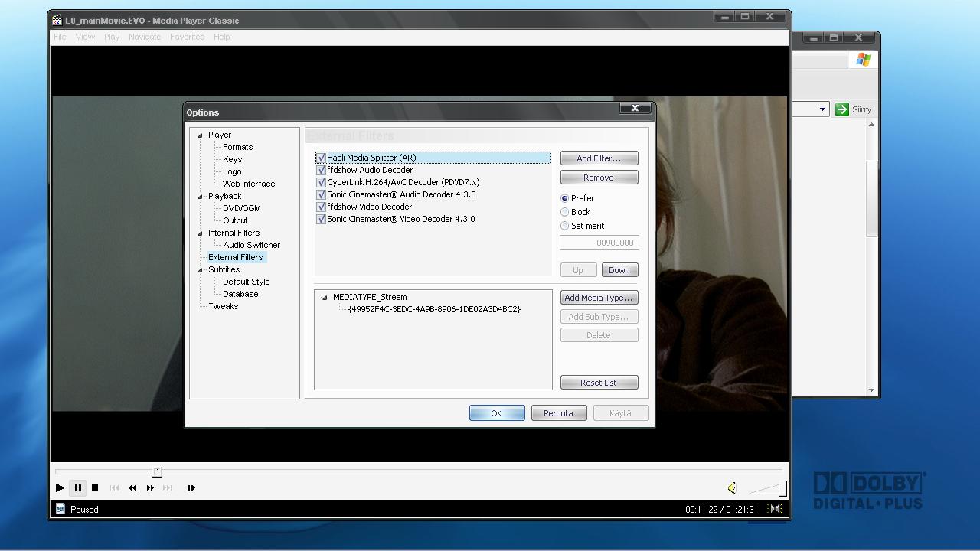Click the Reset List button
The width and height of the screenshot is (980, 551).
599,383
